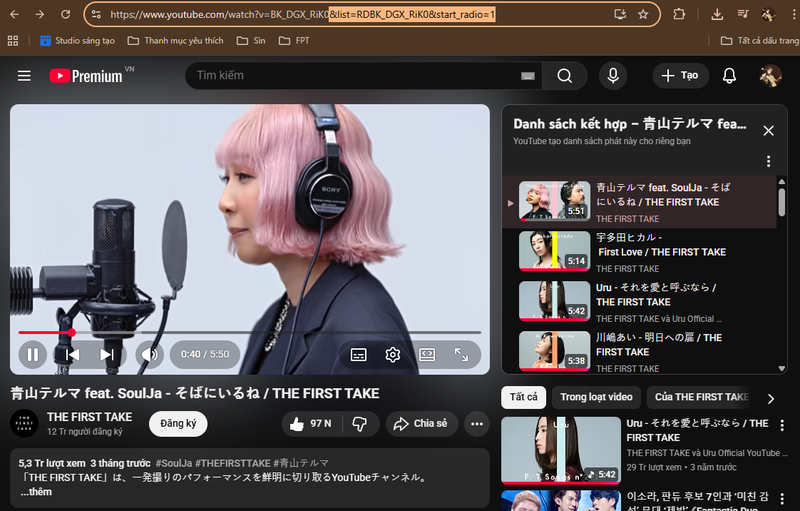The image size is (800, 511).
Task: Play the 青山テルマ feat. SoulJa playlist item
Action: coord(639,202)
